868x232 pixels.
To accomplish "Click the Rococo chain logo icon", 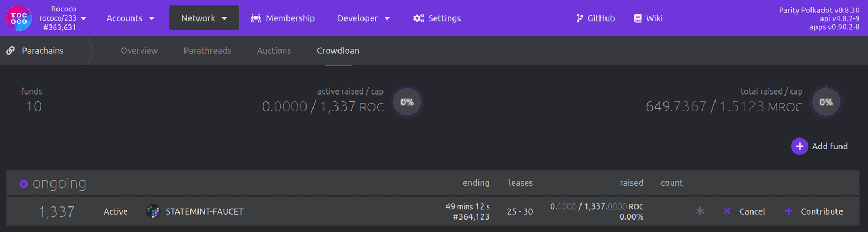I will (x=19, y=18).
